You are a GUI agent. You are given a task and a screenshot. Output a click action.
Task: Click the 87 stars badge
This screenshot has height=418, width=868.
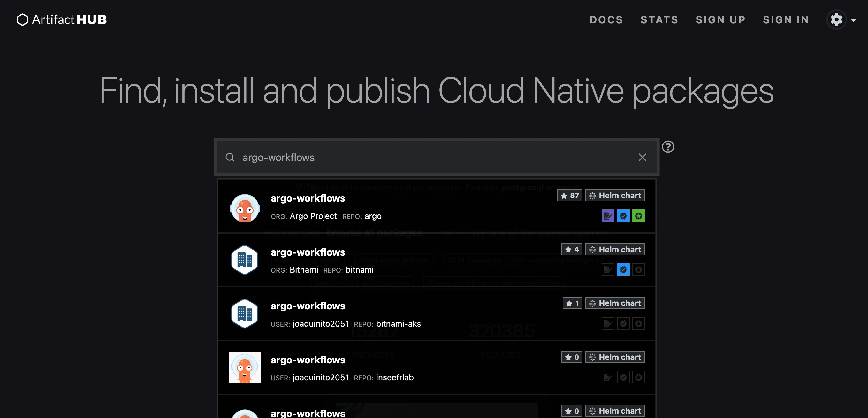pyautogui.click(x=569, y=196)
